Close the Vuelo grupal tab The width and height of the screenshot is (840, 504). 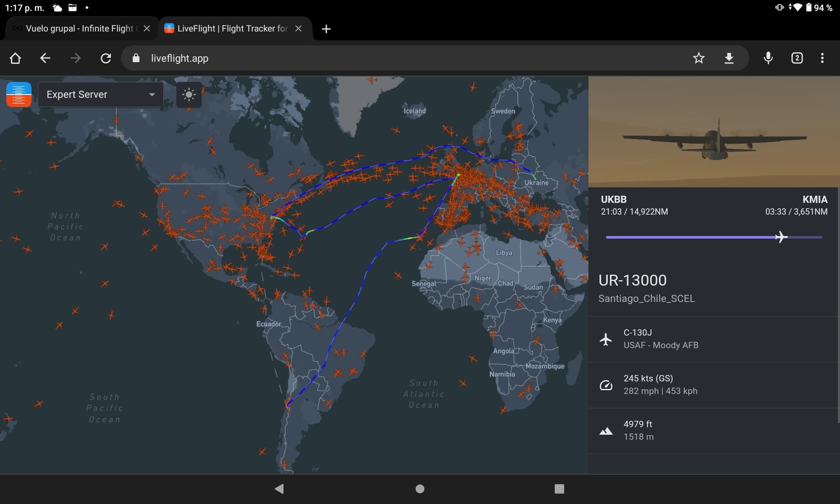[x=147, y=28]
